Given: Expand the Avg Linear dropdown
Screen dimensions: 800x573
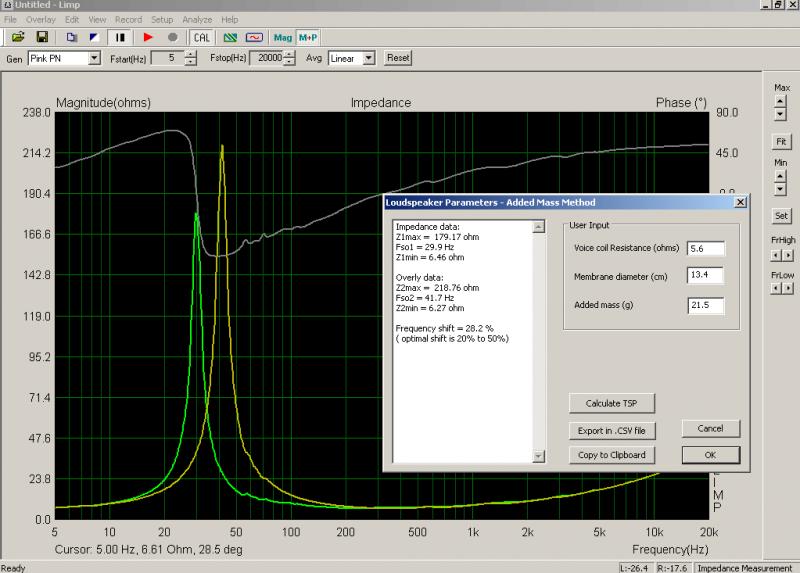Looking at the screenshot, I should pos(369,58).
